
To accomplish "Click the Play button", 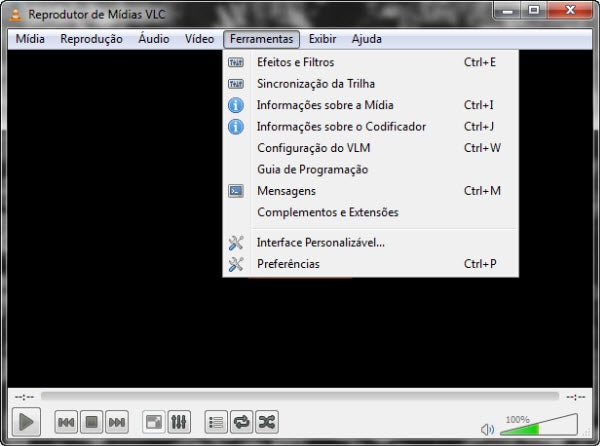I will point(27,422).
